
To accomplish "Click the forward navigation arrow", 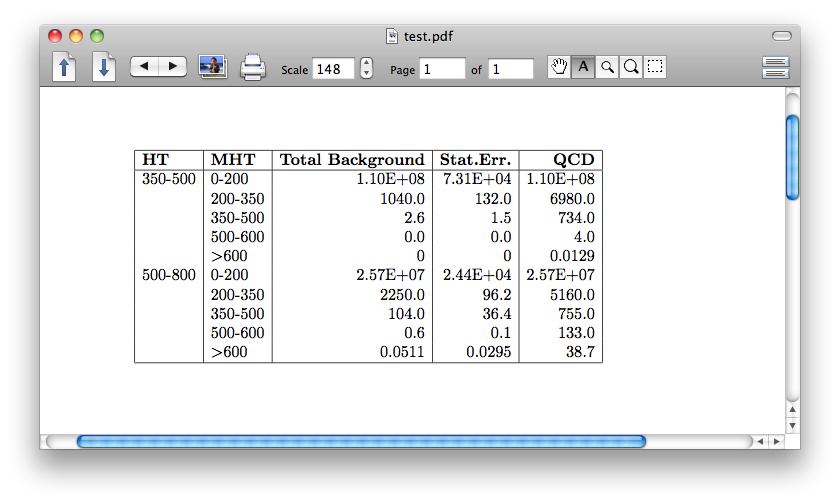I will click(172, 66).
